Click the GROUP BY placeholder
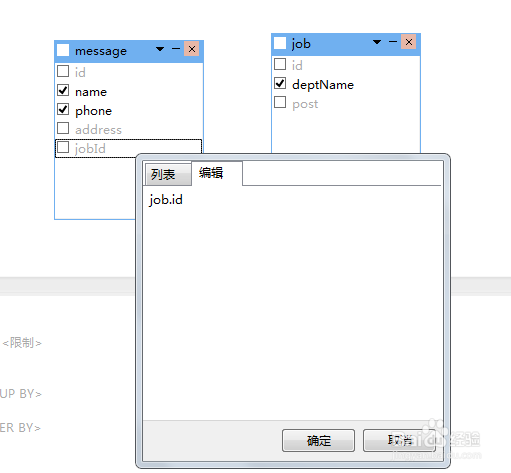511x473 pixels. click(21, 394)
